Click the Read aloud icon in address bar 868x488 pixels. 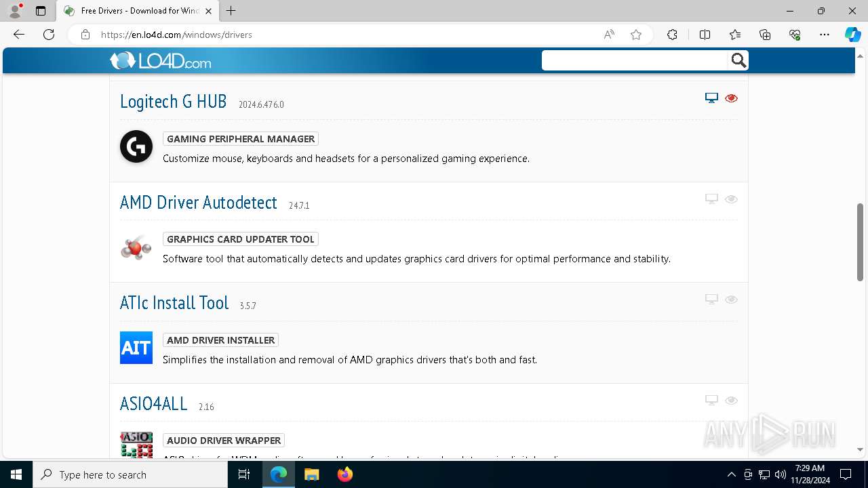coord(609,35)
